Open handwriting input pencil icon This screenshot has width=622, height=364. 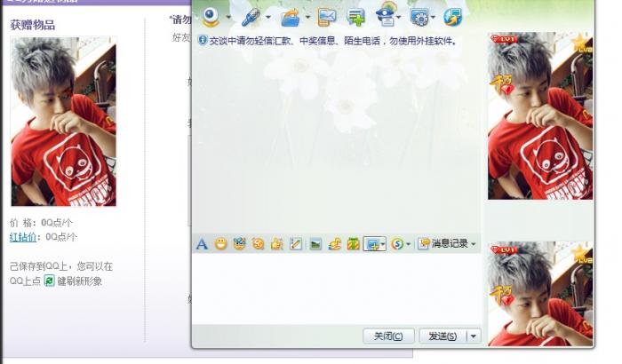(x=296, y=244)
